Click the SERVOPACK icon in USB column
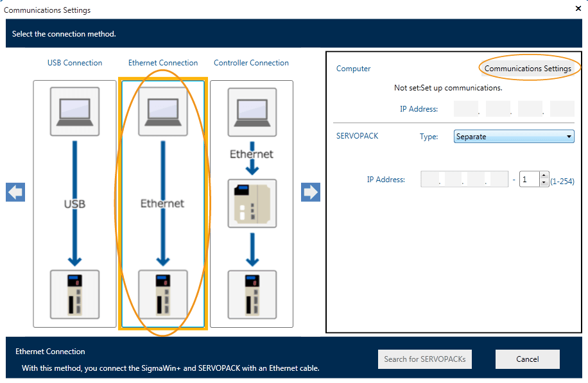Image resolution: width=588 pixels, height=383 pixels. pos(74,294)
